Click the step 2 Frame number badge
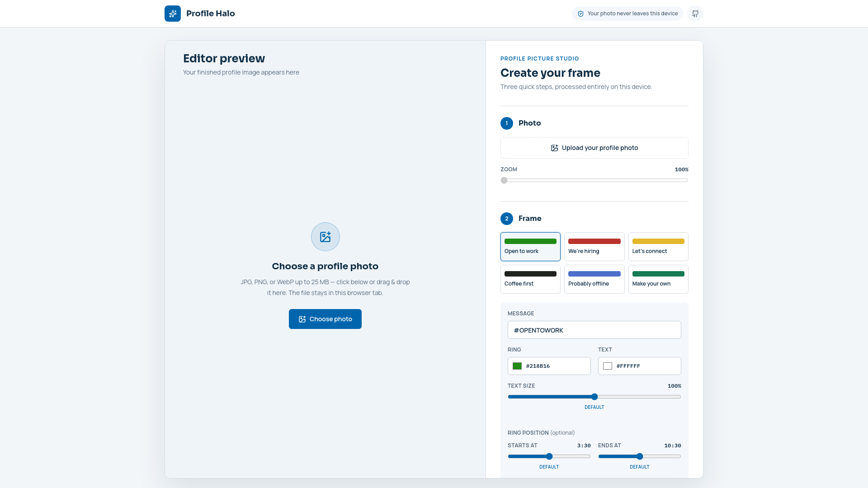Screen dimensions: 868x488 click(x=507, y=219)
